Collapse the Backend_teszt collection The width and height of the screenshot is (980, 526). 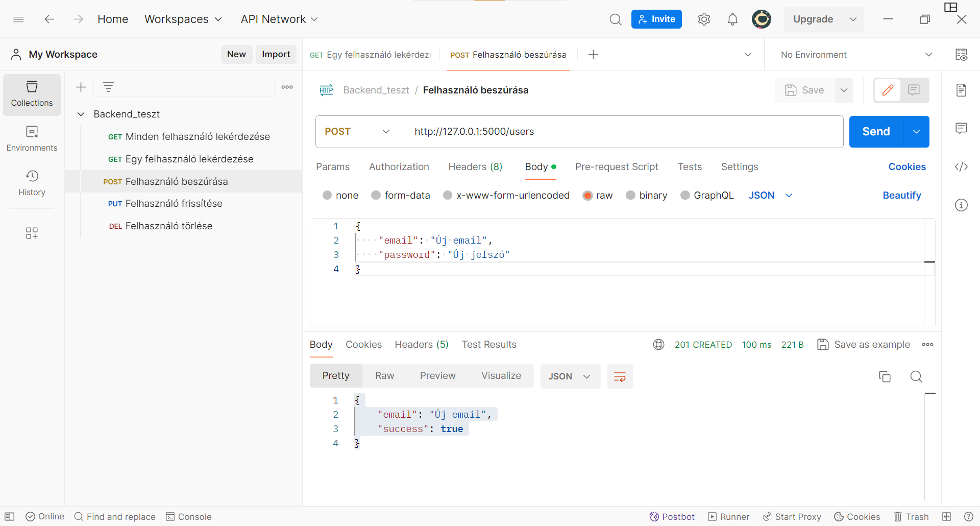click(81, 114)
